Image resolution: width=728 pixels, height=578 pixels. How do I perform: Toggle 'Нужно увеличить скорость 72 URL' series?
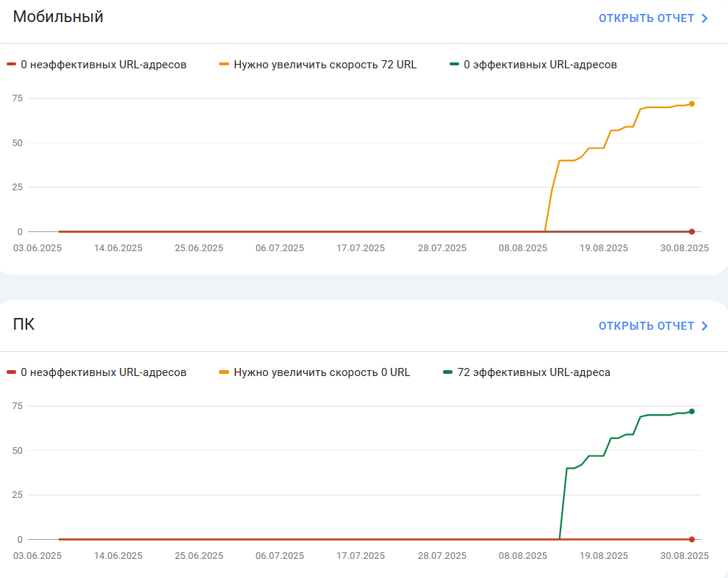(x=325, y=65)
